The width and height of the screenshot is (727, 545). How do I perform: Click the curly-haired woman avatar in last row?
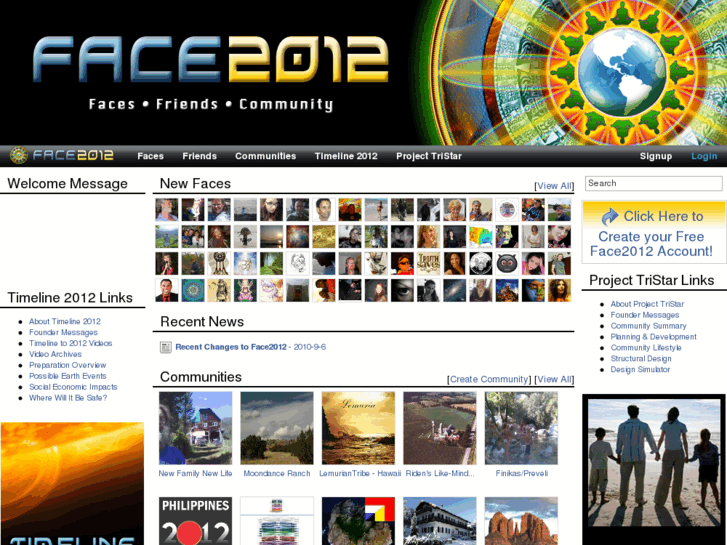pos(559,290)
